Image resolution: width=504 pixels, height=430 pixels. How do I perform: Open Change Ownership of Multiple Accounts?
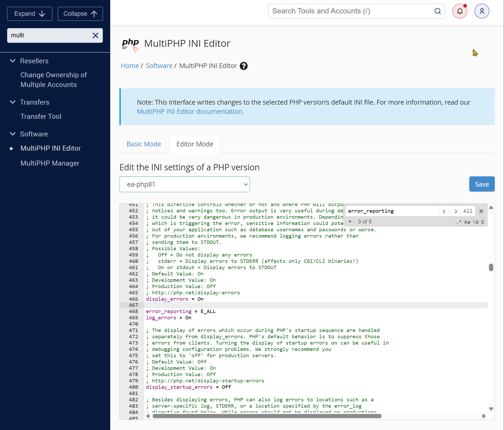(54, 80)
